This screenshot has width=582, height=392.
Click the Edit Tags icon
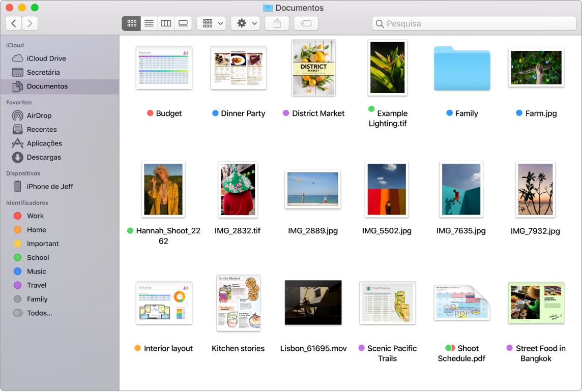pyautogui.click(x=306, y=23)
